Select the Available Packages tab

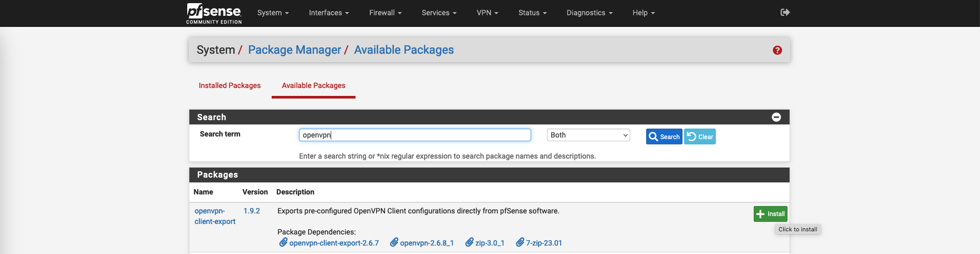(x=313, y=85)
